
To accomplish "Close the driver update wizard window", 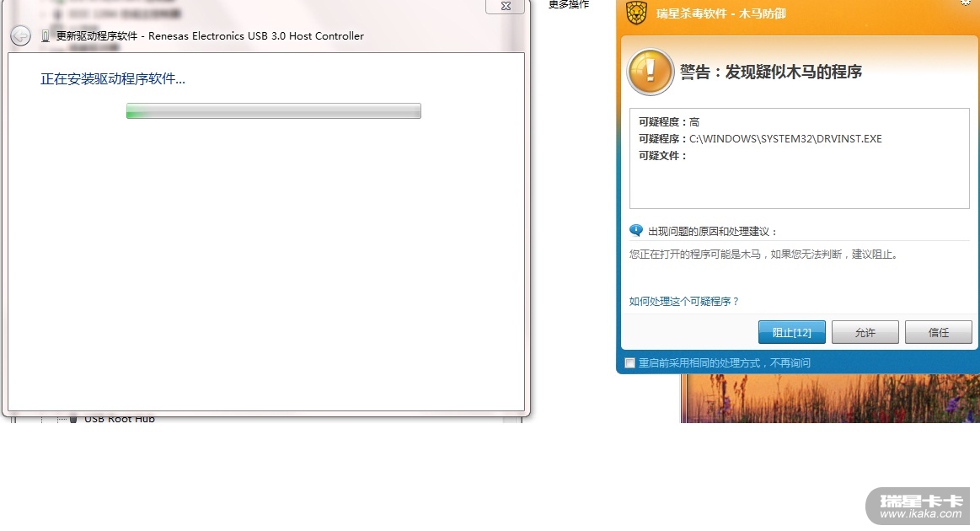I will click(505, 6).
